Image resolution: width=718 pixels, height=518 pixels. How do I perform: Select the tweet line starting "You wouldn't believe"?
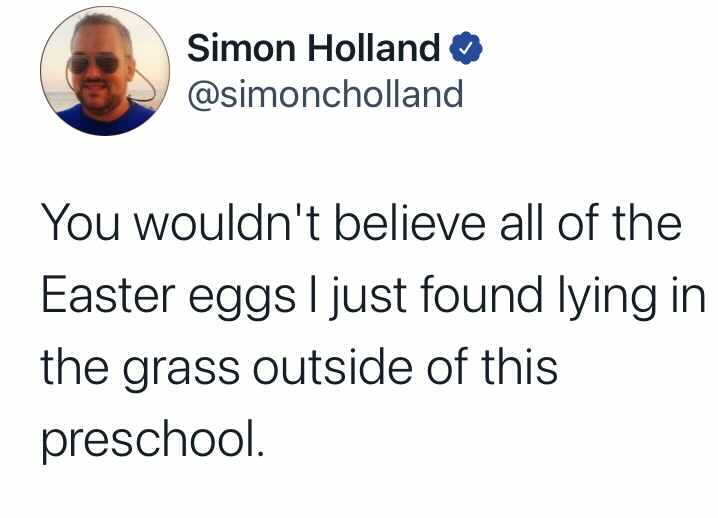click(x=361, y=222)
